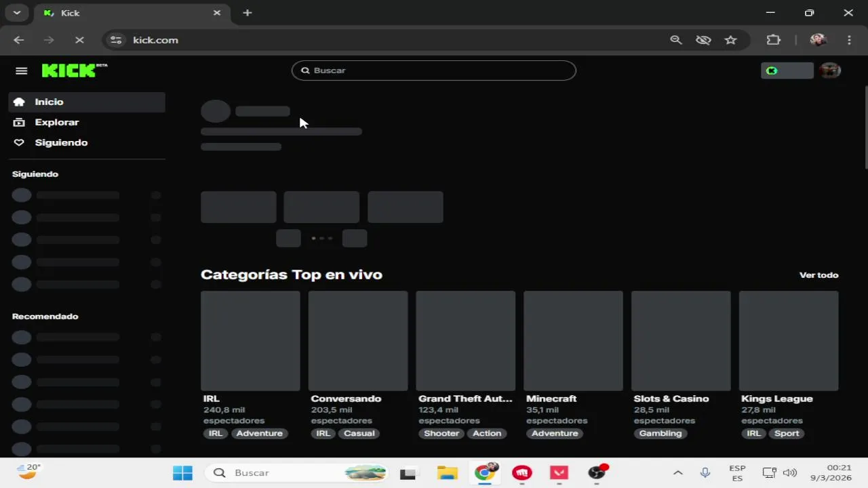Open the Windows Start menu
This screenshot has height=488, width=868.
182,473
